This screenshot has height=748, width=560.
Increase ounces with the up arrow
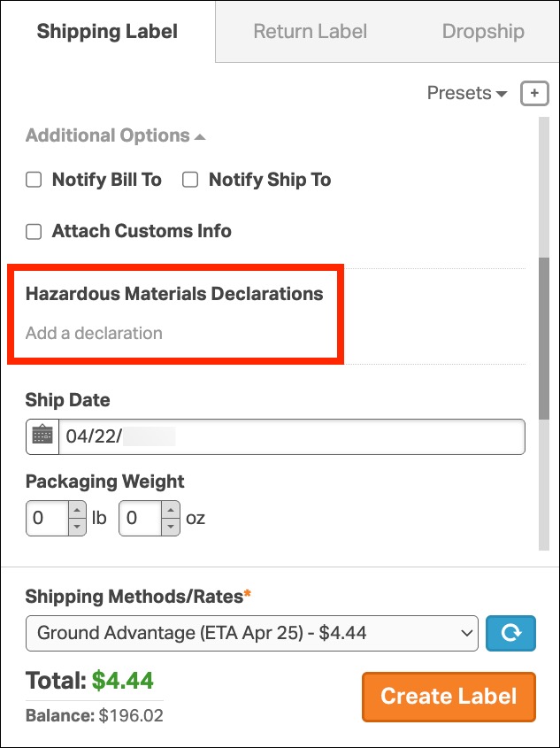pyautogui.click(x=170, y=510)
